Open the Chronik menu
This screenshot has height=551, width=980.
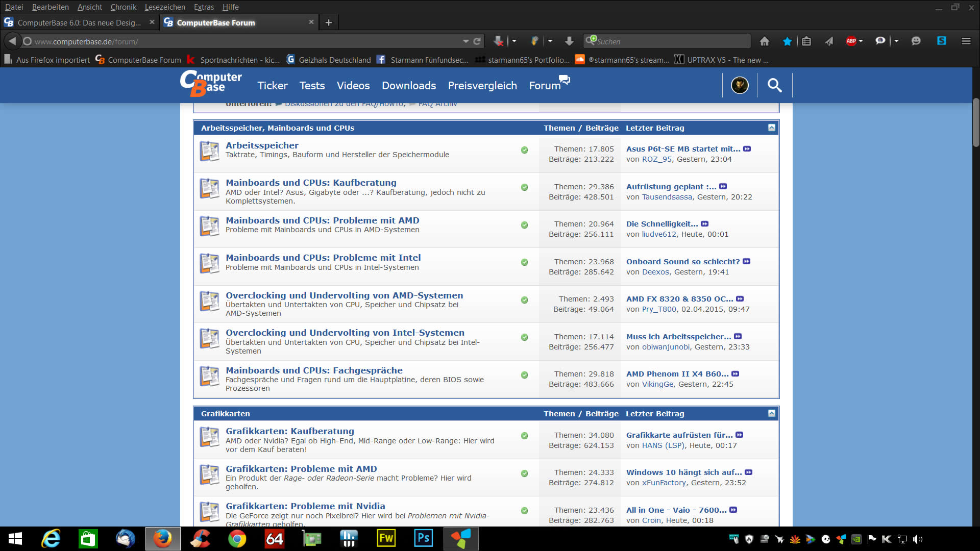123,7
